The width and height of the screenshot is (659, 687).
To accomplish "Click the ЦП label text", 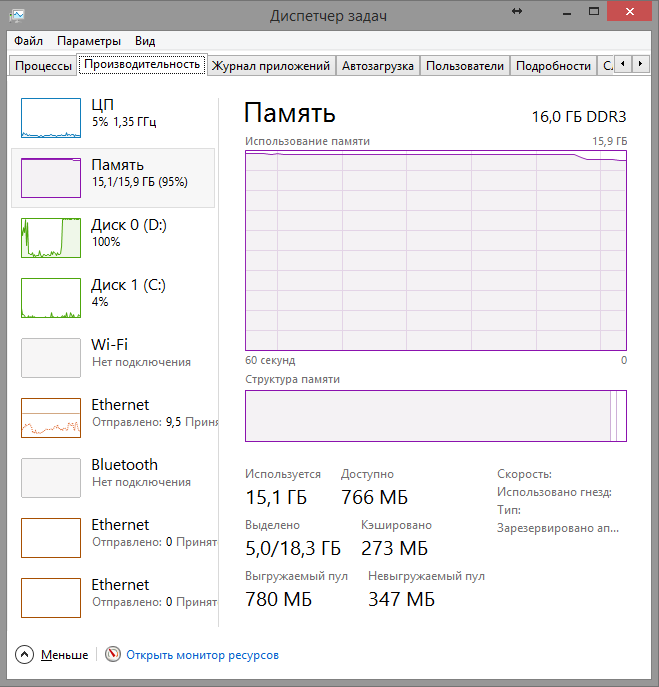I will pos(103,105).
